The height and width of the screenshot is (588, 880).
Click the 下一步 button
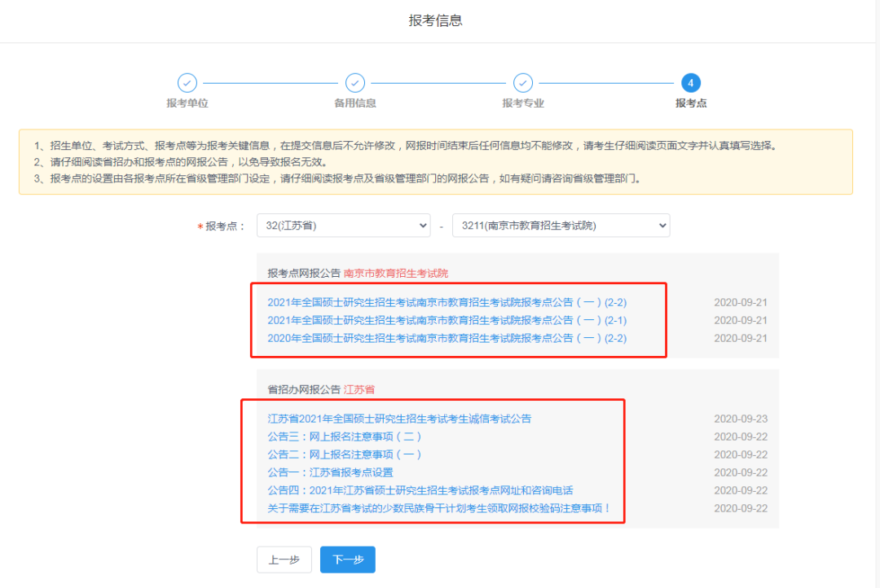coord(347,559)
